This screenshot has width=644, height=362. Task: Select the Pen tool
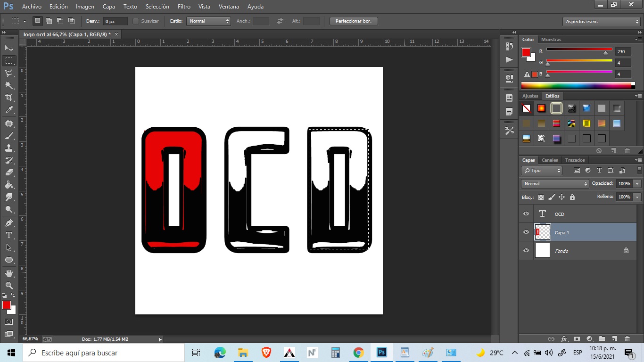pos(9,222)
